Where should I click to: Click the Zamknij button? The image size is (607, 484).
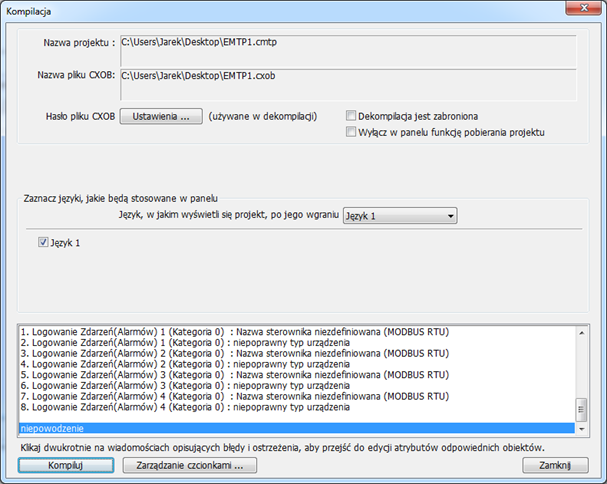click(x=555, y=465)
